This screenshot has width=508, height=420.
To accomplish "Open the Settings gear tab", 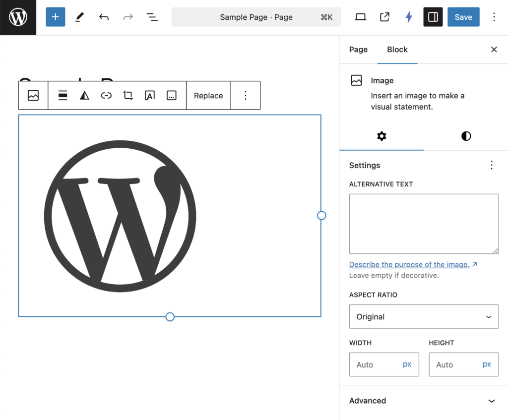I will pos(381,136).
